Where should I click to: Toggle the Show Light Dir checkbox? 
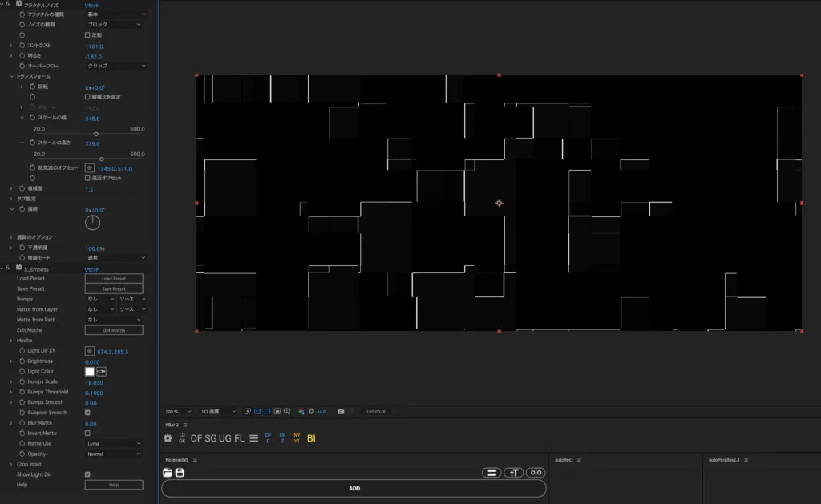87,474
